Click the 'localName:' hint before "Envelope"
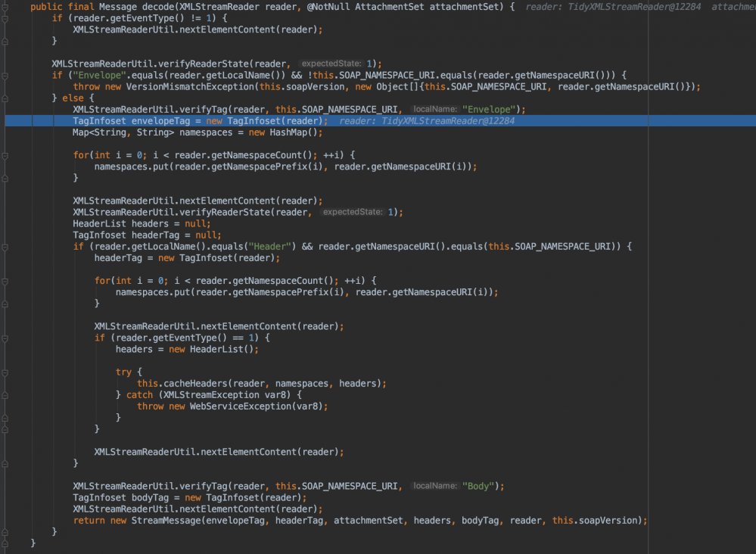 [435, 110]
